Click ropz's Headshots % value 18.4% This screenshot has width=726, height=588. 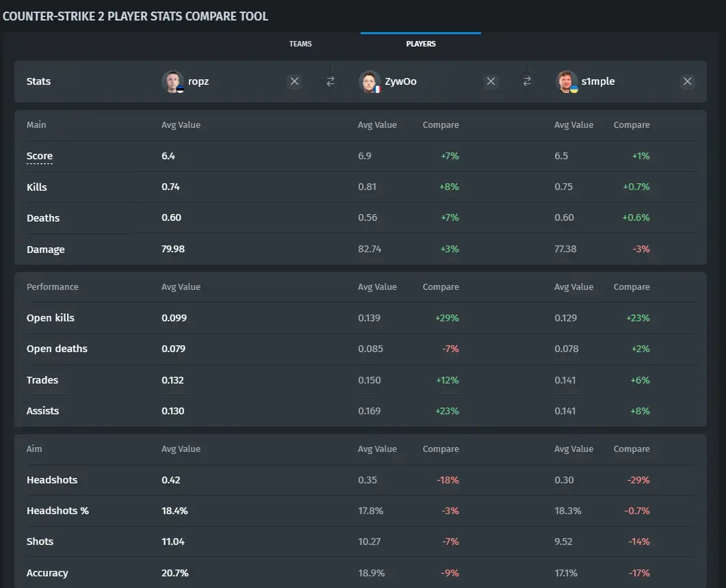[174, 511]
